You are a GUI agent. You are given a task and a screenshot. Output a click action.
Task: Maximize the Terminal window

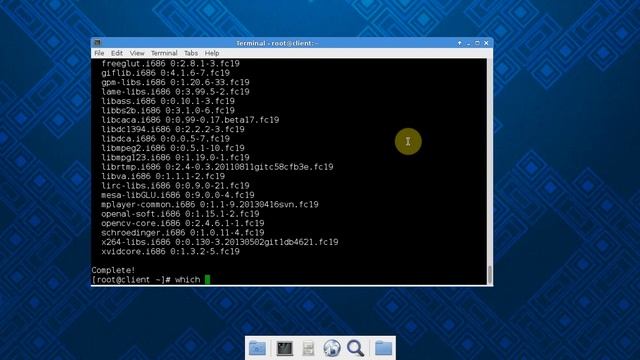(477, 43)
